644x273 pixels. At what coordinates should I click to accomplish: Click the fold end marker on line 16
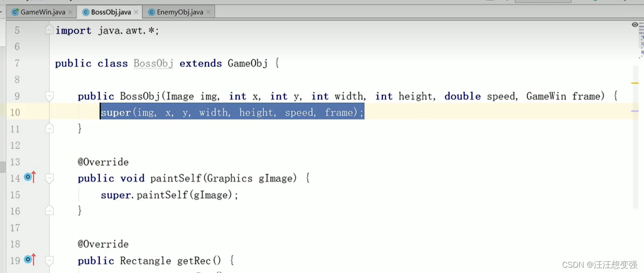coord(49,211)
